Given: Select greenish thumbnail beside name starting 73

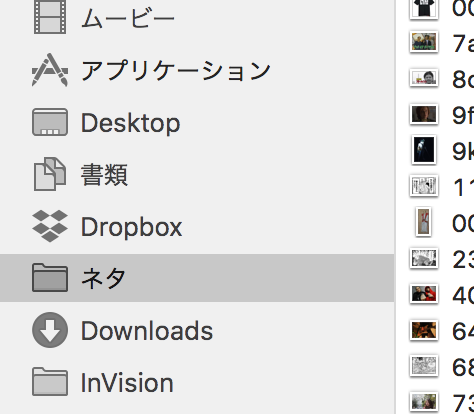Looking at the screenshot, I should pos(424,402).
